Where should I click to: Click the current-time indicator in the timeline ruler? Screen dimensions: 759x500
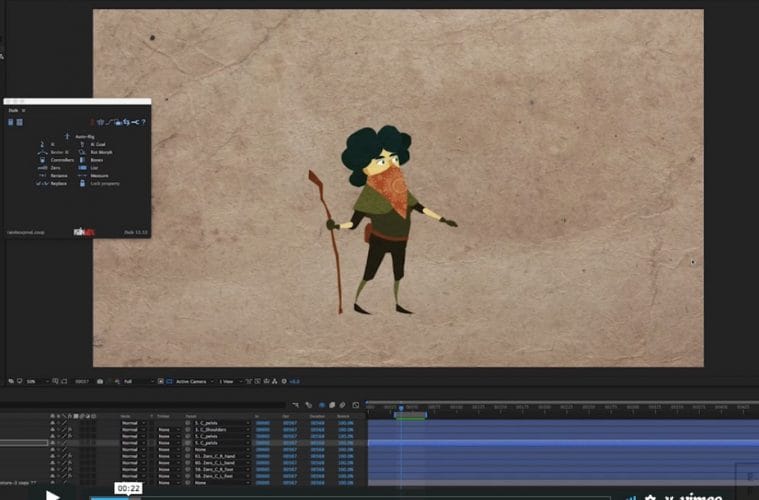(x=401, y=407)
